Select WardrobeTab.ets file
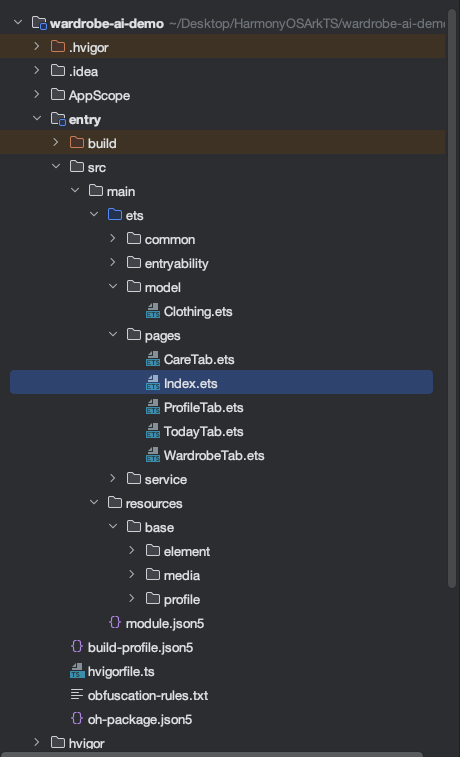The image size is (460, 757). click(214, 455)
